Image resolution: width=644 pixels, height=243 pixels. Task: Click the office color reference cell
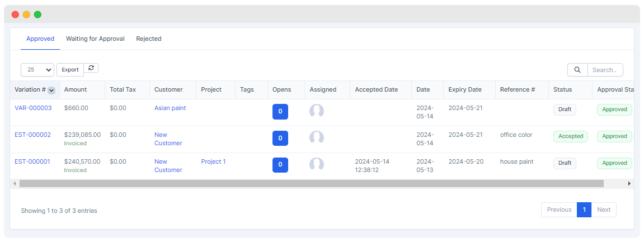516,135
